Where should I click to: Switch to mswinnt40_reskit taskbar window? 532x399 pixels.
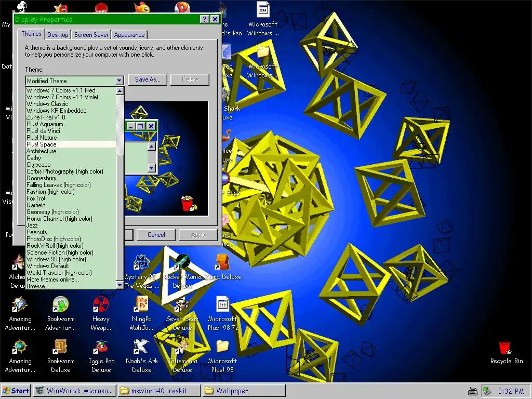point(159,391)
